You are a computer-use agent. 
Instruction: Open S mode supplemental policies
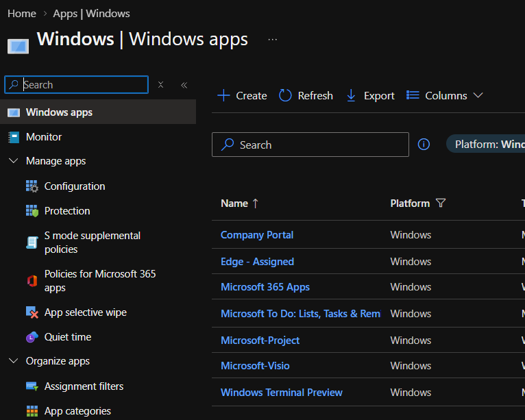point(93,243)
